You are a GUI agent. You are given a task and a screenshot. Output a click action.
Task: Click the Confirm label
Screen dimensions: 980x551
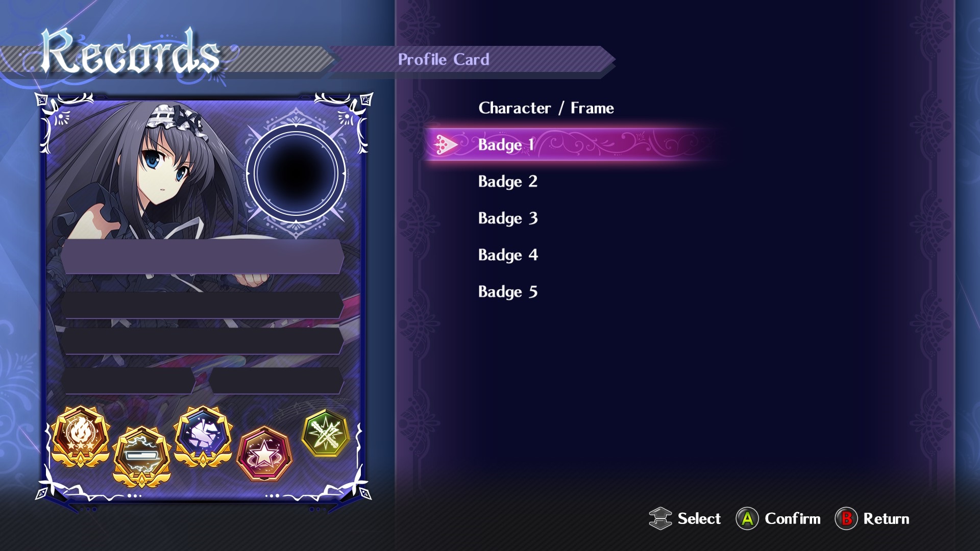pyautogui.click(x=793, y=519)
